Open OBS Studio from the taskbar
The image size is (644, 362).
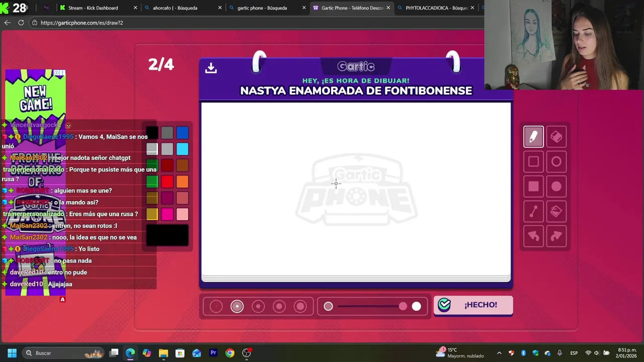tap(247, 353)
